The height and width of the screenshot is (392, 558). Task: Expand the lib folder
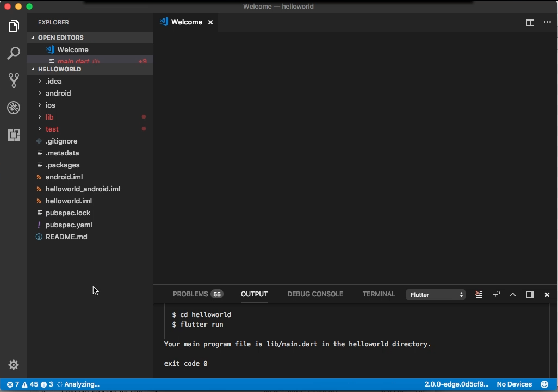tap(90, 117)
